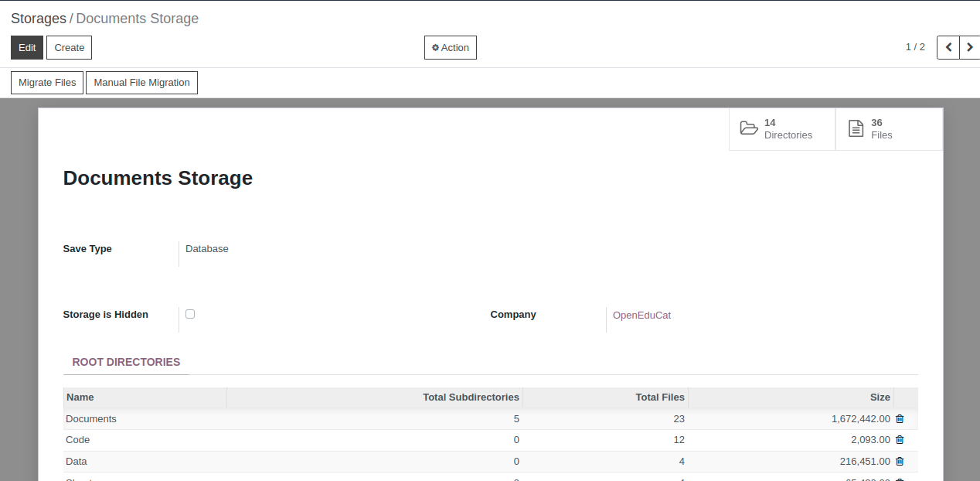Click the pager counter 1 / 2
980x481 pixels.
pyautogui.click(x=915, y=47)
